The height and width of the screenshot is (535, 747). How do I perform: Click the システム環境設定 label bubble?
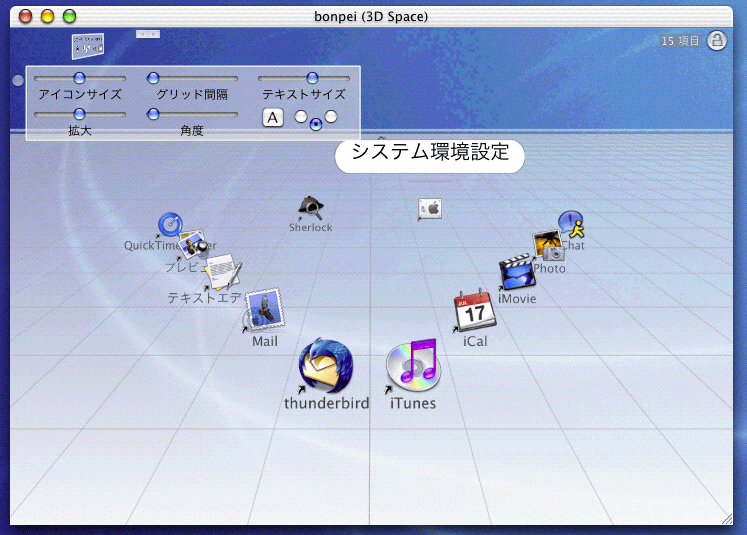[x=430, y=155]
